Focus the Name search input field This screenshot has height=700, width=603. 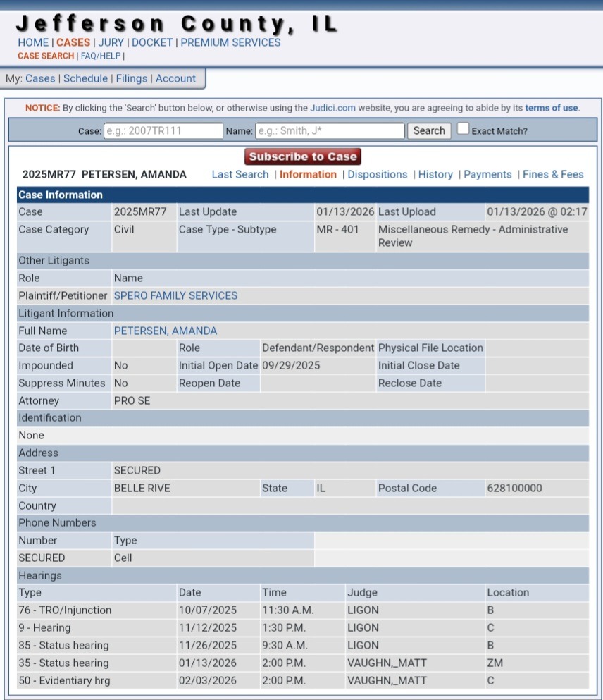[x=330, y=131]
